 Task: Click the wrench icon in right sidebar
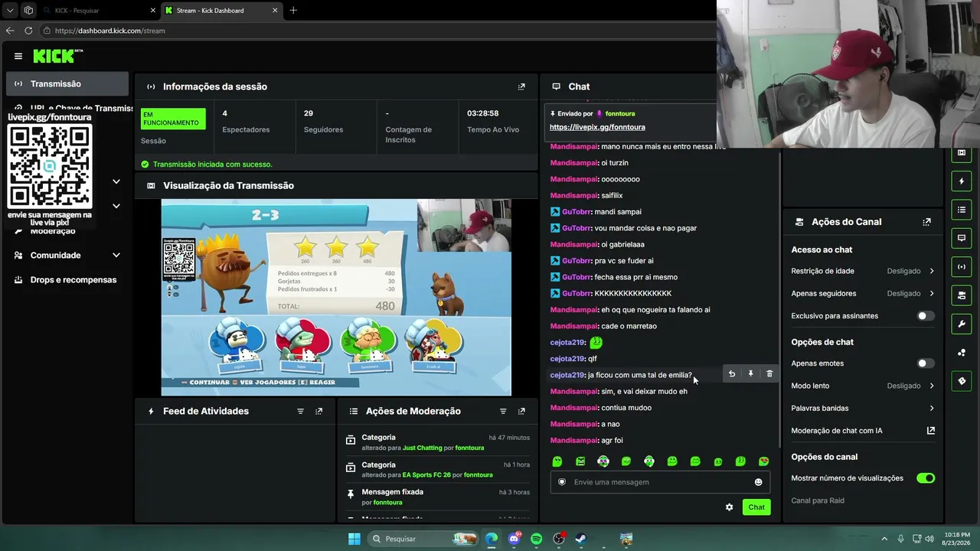click(x=962, y=324)
